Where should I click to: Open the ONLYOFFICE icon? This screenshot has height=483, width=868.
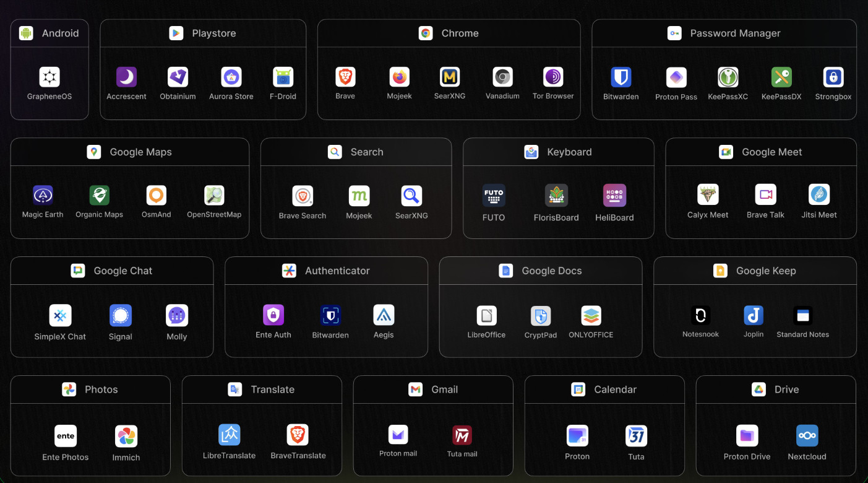(x=591, y=316)
